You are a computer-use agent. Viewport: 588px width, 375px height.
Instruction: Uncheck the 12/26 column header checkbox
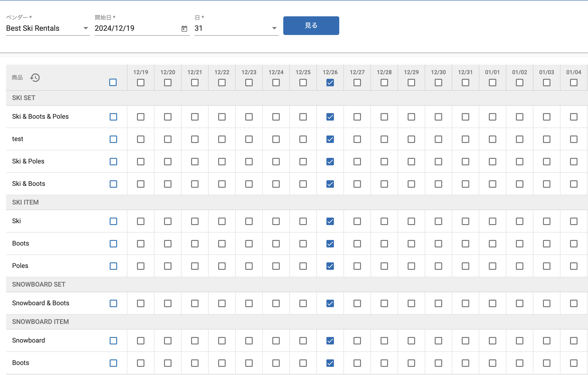pos(330,83)
